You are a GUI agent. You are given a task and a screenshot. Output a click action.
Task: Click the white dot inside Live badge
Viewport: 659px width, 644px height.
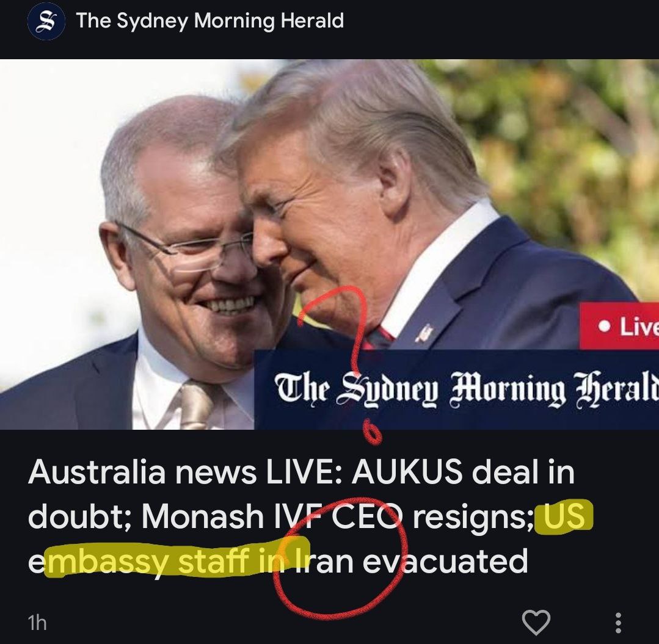click(605, 326)
